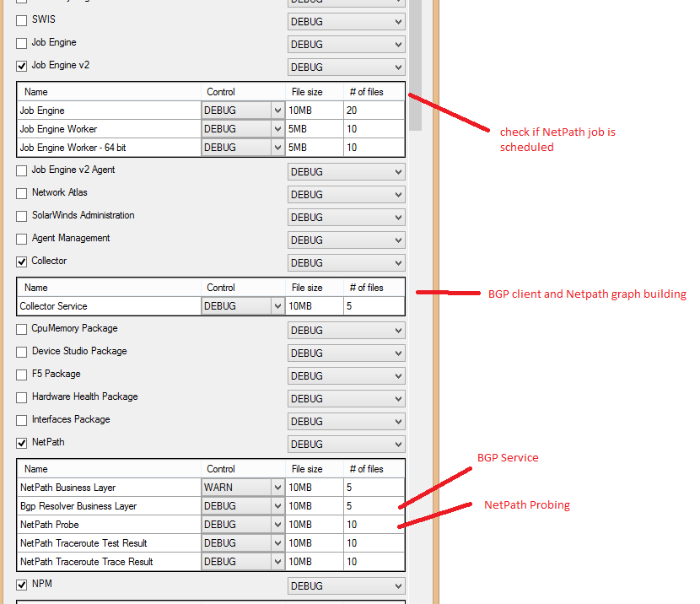The width and height of the screenshot is (700, 604).
Task: Open Hardware Health Package level dropdown
Action: [347, 399]
